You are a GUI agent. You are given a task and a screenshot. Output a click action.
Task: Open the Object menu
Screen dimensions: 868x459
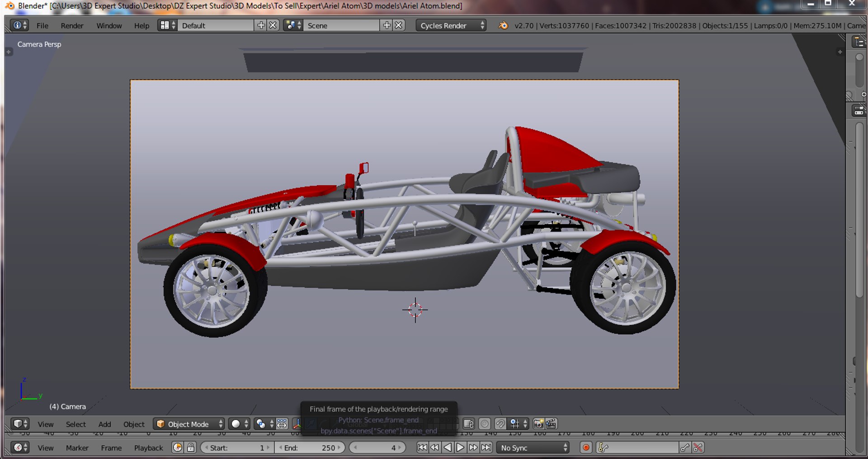[134, 424]
